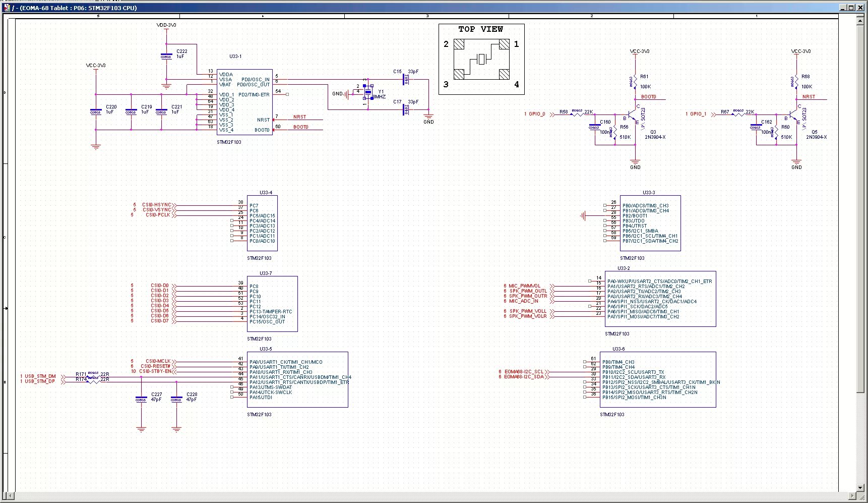Click the MIC_PWMVOL net label
Image resolution: width=868 pixels, height=503 pixels.
(x=524, y=286)
